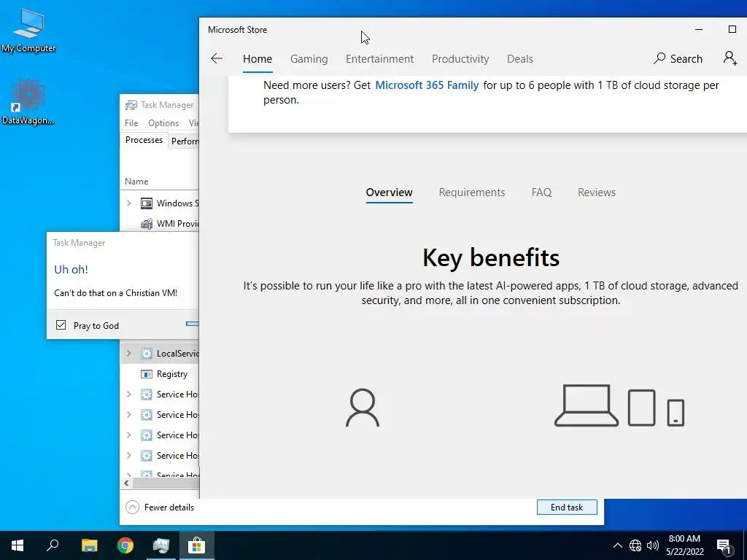Toggle the Pray to God checkbox
747x560 pixels.
coord(61,325)
